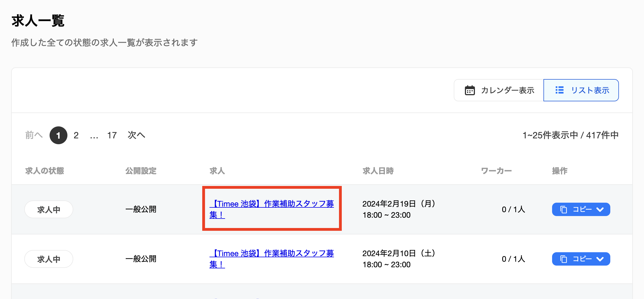Click the 一般公開 cell in 2月19日 row

141,209
